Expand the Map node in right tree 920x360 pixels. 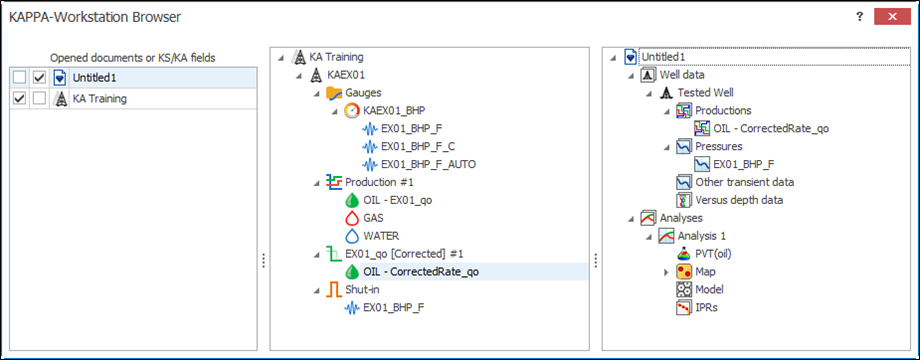(x=666, y=272)
